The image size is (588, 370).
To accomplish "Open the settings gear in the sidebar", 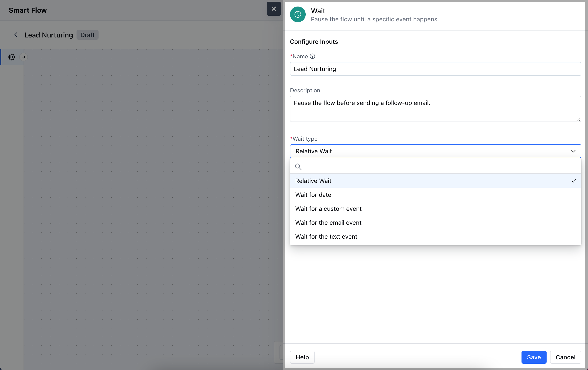I will [12, 57].
